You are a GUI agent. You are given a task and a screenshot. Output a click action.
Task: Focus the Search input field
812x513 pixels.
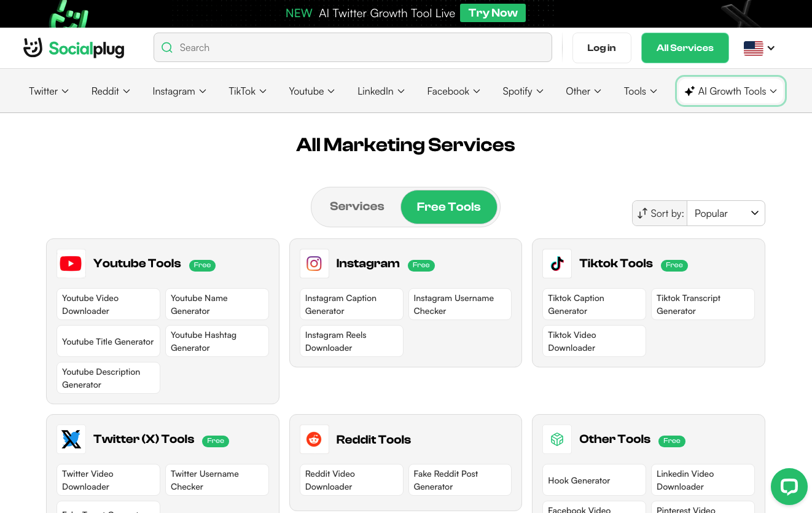point(362,47)
